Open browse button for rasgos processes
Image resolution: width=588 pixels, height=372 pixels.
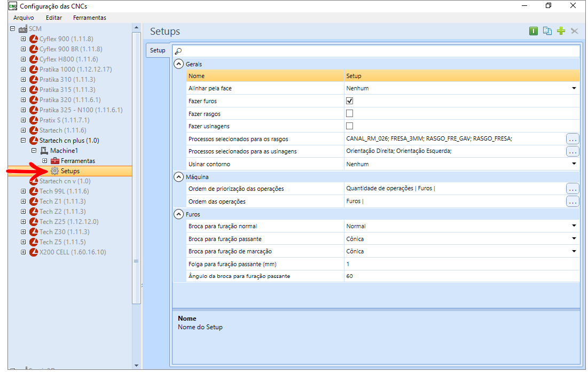tap(573, 139)
